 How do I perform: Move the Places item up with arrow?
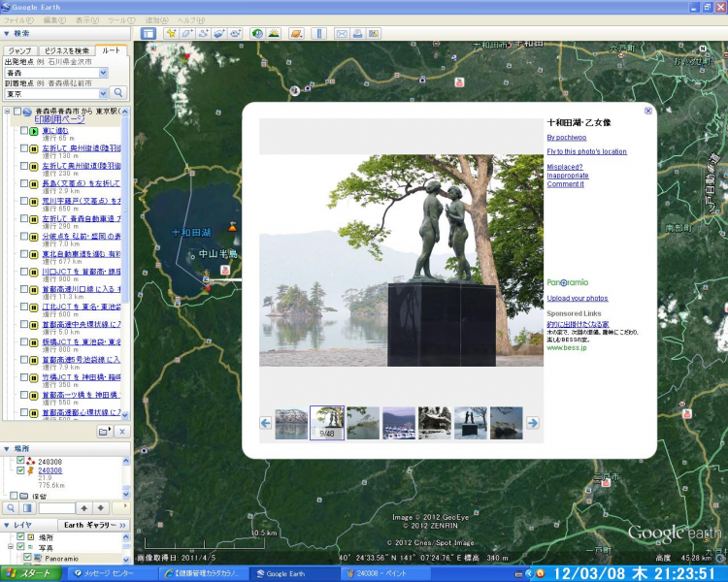pyautogui.click(x=84, y=508)
